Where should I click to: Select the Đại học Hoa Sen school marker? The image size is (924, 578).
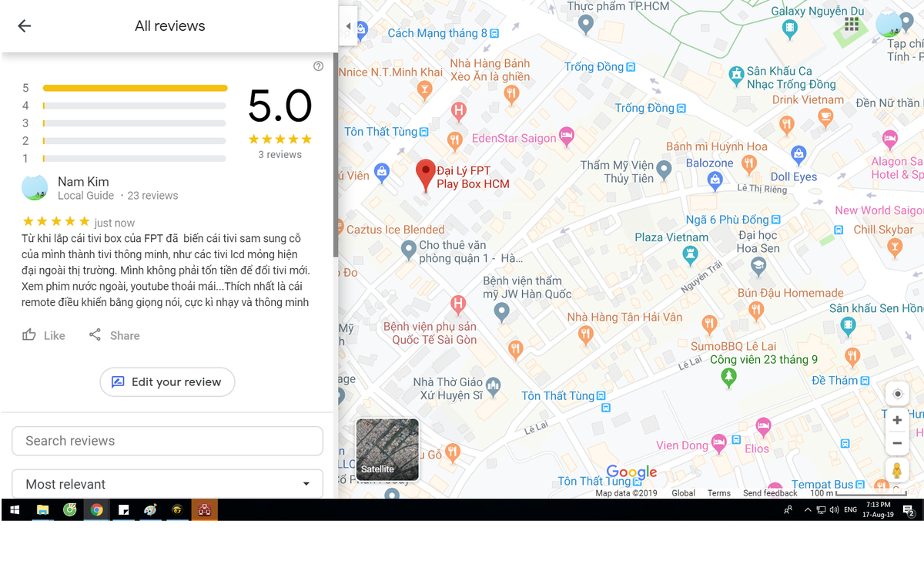pos(758,267)
